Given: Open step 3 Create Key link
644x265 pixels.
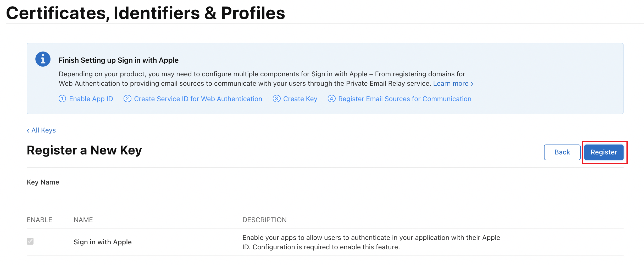Looking at the screenshot, I should tap(295, 99).
